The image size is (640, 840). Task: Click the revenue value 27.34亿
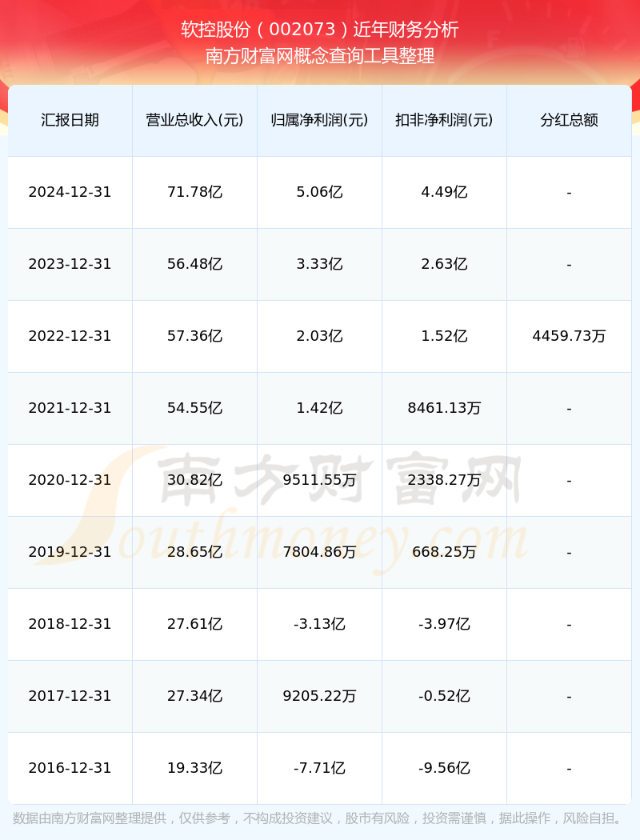(x=195, y=697)
